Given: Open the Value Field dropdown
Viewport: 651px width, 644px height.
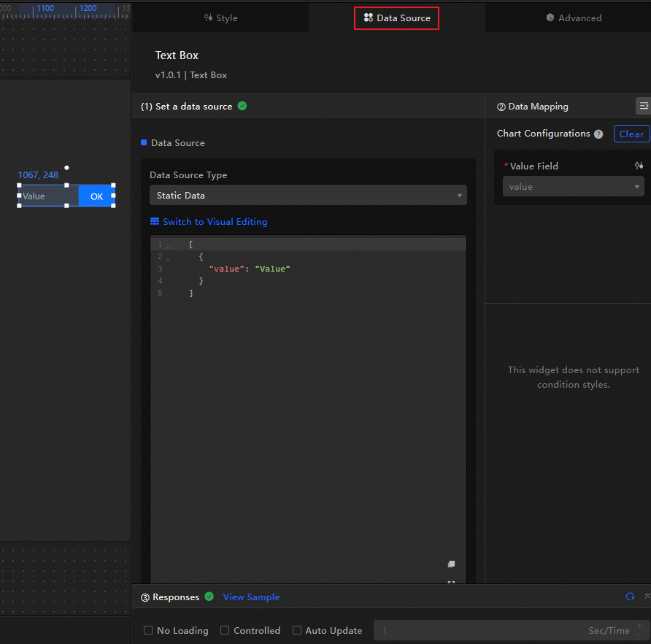Looking at the screenshot, I should click(x=574, y=186).
